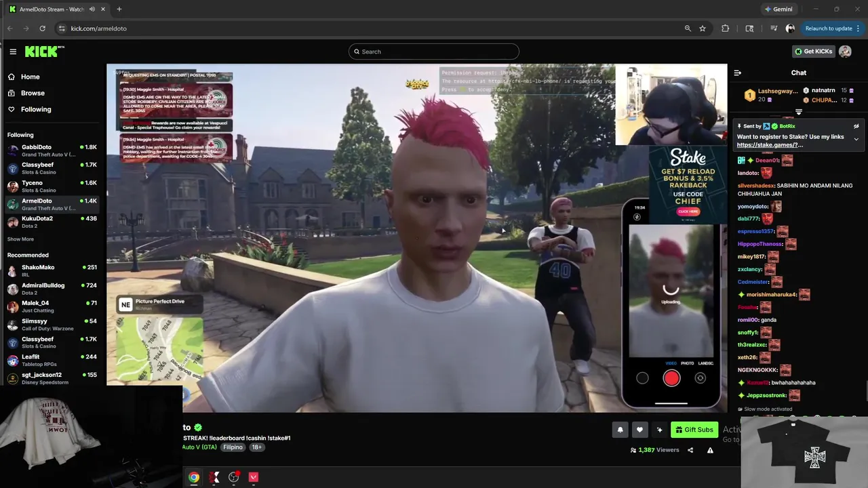The height and width of the screenshot is (488, 868).
Task: Click Chrome icon in taskbar
Action: 194,477
